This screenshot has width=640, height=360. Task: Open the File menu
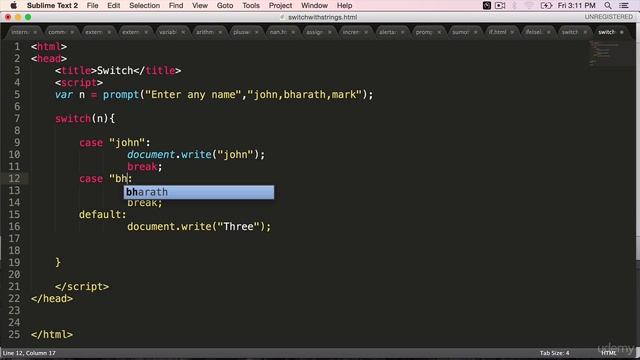pos(93,5)
